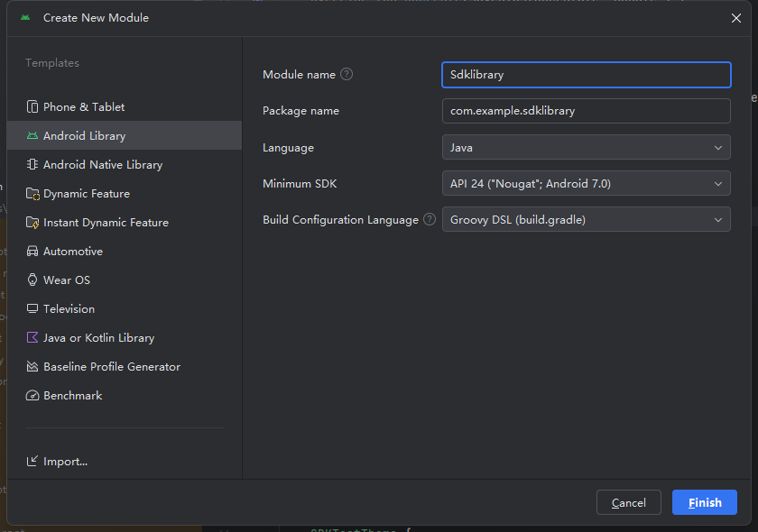Viewport: 758px width, 532px height.
Task: Click the Android Library template icon
Action: (x=32, y=136)
